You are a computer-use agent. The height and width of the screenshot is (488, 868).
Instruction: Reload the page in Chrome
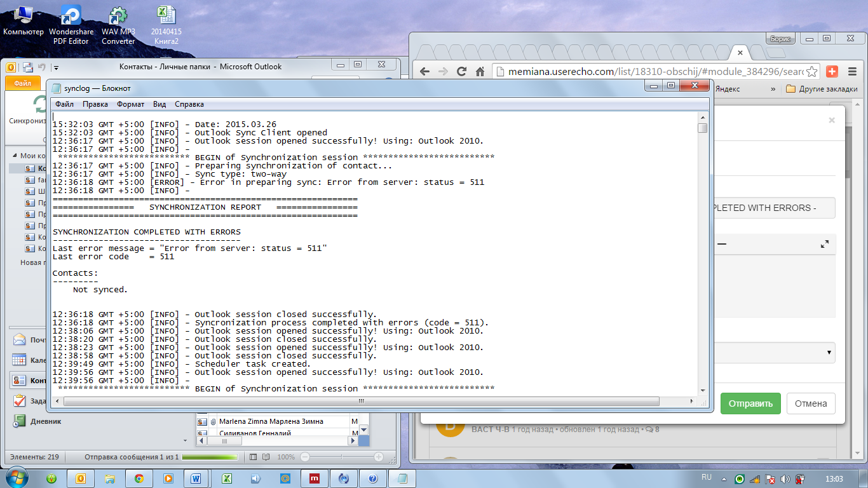[x=462, y=71]
